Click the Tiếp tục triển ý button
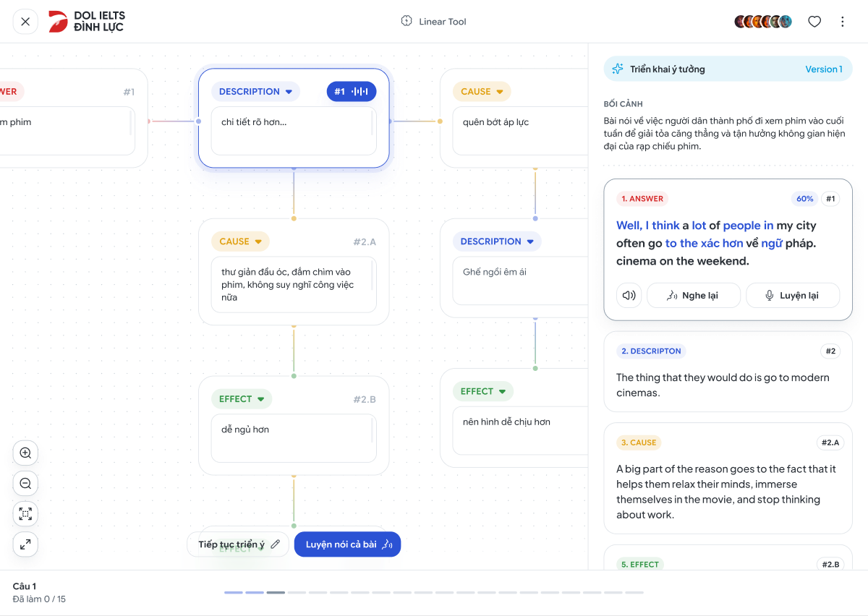The image size is (868, 616). 238,544
